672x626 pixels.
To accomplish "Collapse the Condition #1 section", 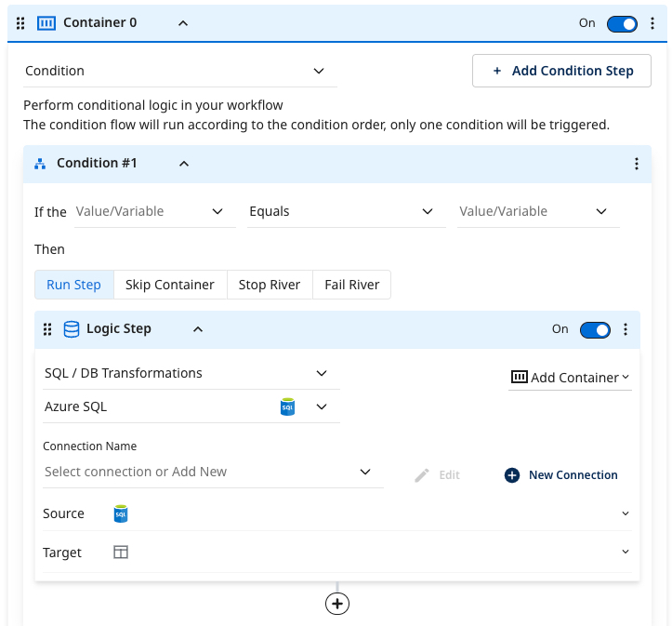I will (x=184, y=164).
